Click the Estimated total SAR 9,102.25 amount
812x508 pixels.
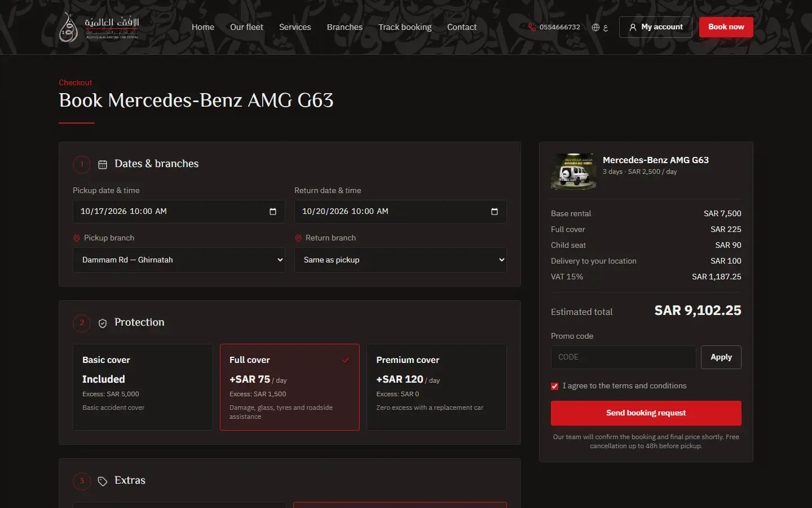click(698, 310)
